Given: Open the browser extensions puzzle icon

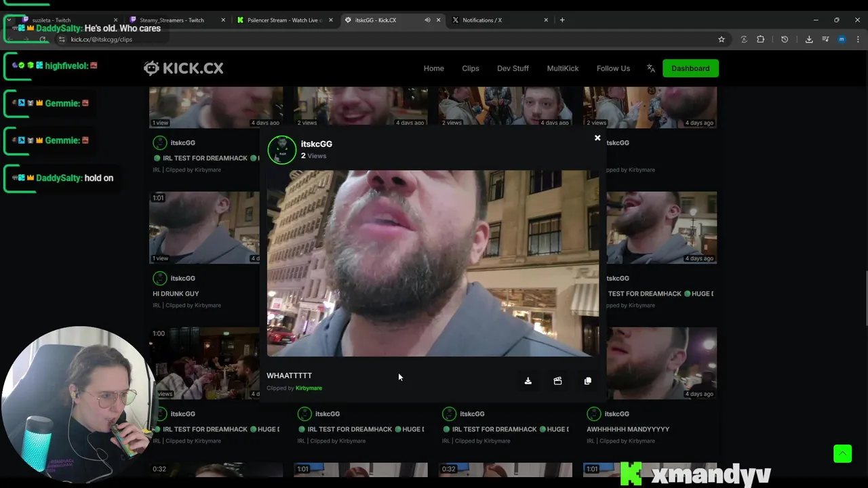Looking at the screenshot, I should 760,39.
